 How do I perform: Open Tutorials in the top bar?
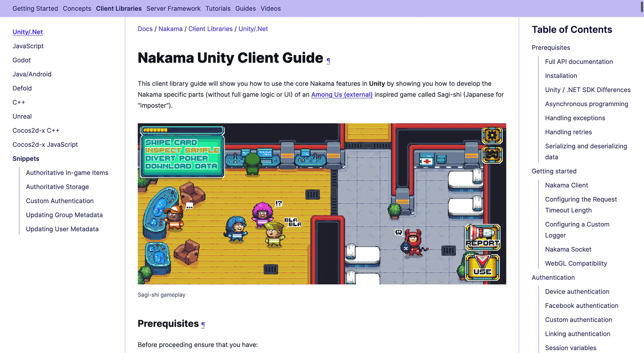218,8
